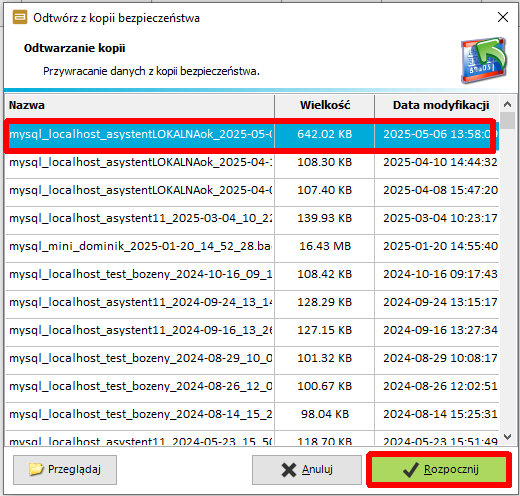Click the X icon on Anuluj
The image size is (520, 496).
click(x=289, y=470)
